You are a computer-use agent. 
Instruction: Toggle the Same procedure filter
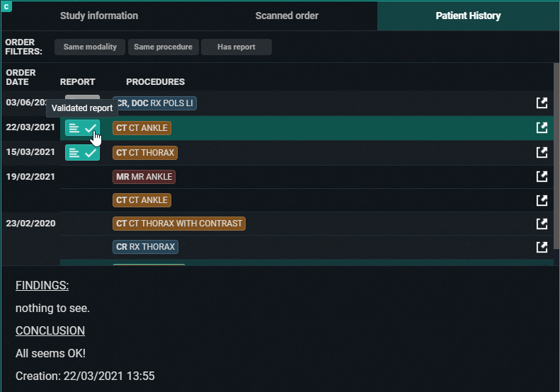click(163, 47)
